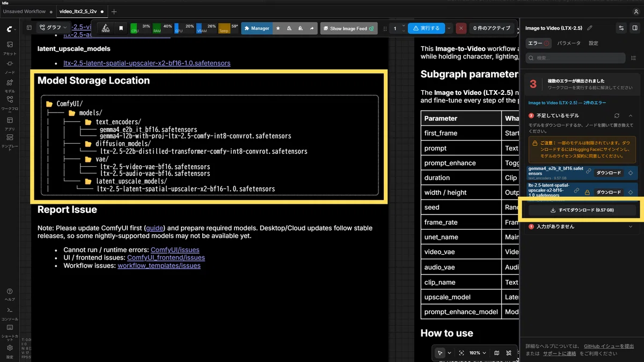Open the Workflows (ワークフロー) sidebar panel
This screenshot has height=362, width=644.
click(10, 103)
